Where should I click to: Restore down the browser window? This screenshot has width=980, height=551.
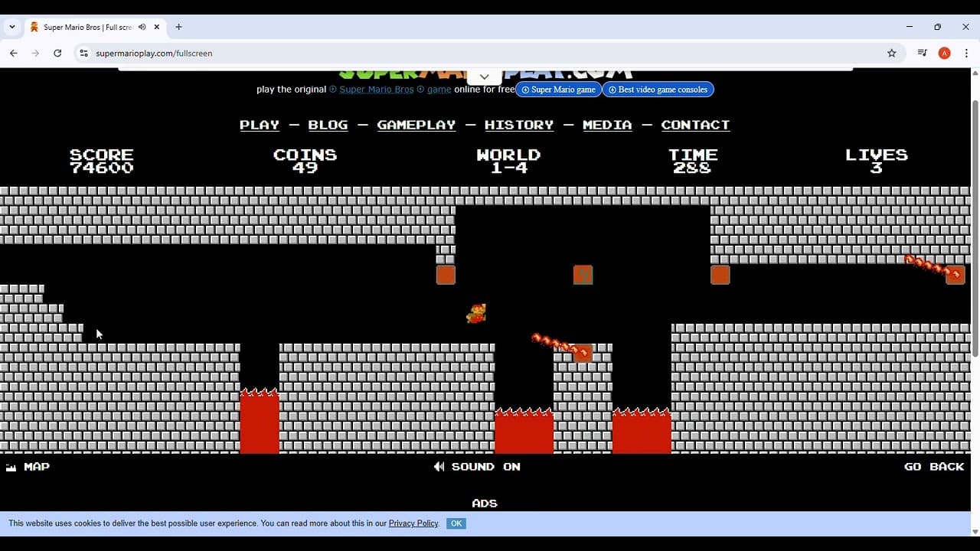click(x=937, y=27)
